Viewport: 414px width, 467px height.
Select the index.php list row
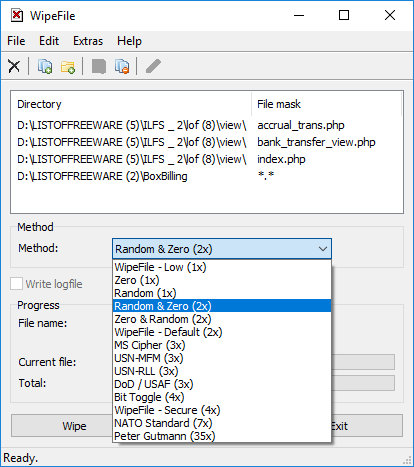(x=207, y=159)
